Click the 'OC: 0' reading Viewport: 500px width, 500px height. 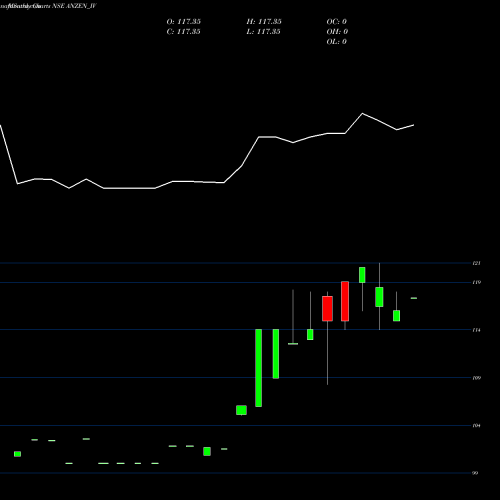click(337, 22)
